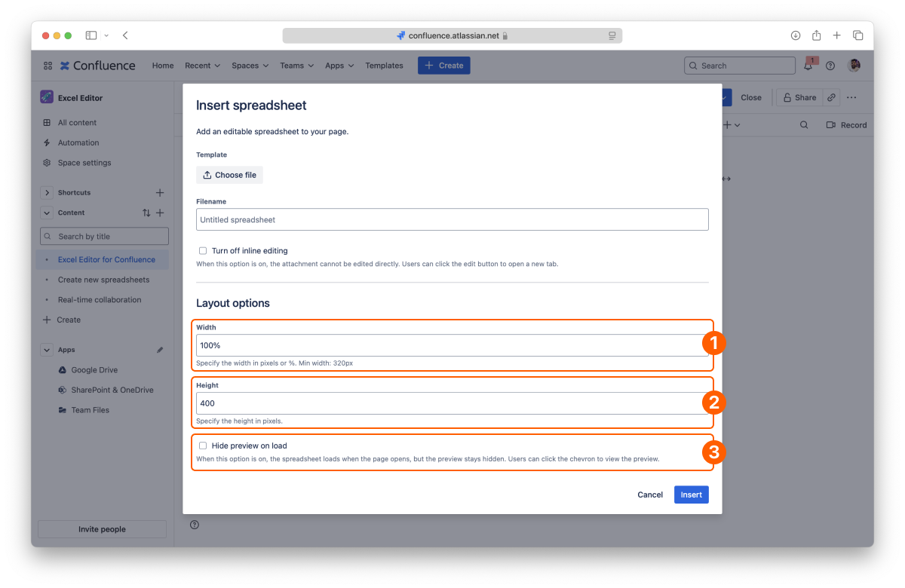Click the Safari address bar
This screenshot has width=905, height=588.
coord(452,35)
